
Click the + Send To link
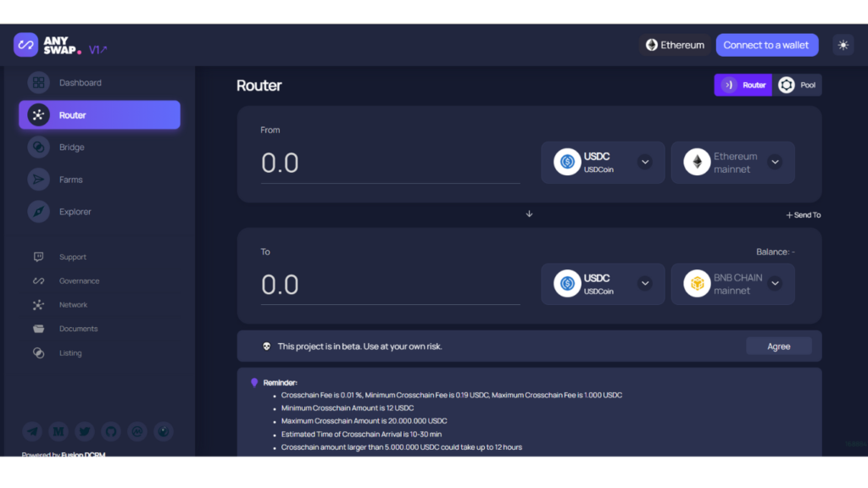pos(803,215)
